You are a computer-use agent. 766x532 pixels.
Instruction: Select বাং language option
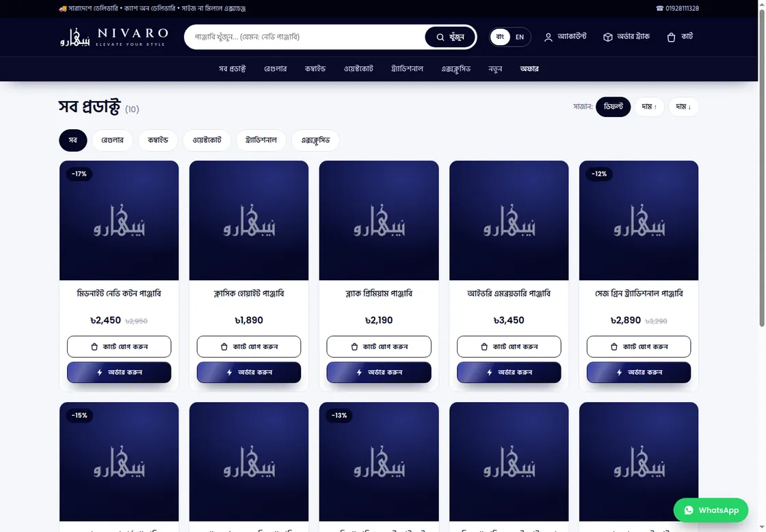(x=500, y=37)
